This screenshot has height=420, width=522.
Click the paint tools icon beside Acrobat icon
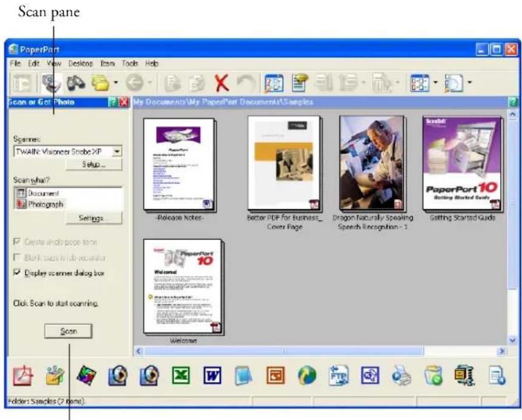[x=55, y=376]
